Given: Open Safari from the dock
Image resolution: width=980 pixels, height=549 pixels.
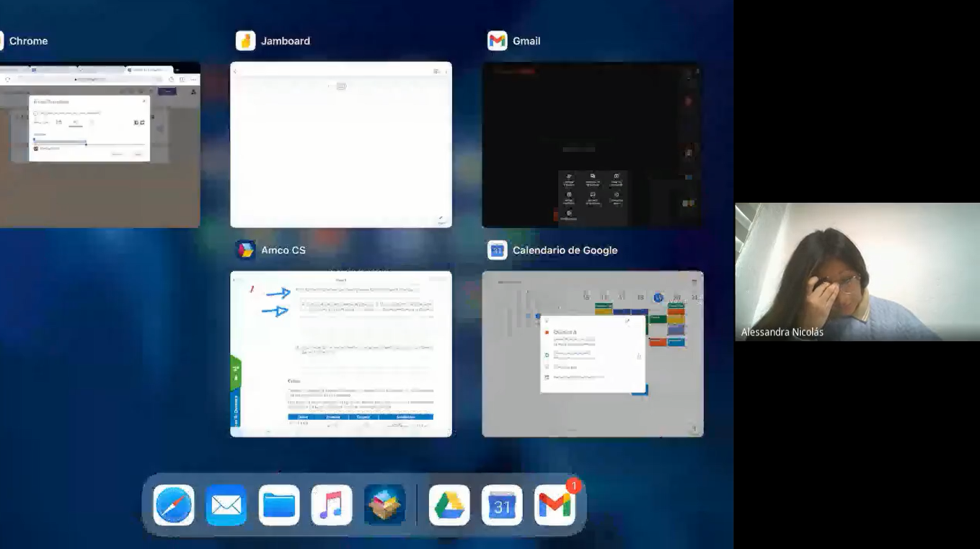Looking at the screenshot, I should 174,505.
